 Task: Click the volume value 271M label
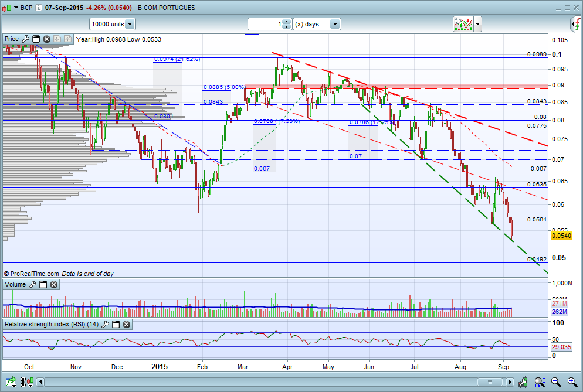tap(559, 304)
